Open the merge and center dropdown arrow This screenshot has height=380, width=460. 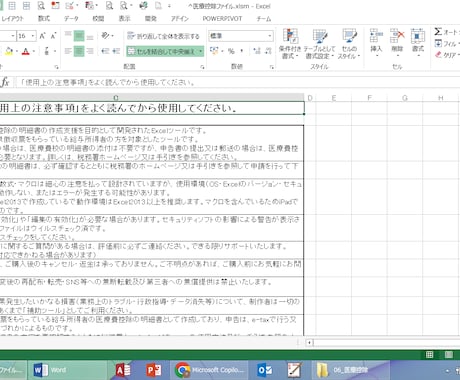click(201, 51)
